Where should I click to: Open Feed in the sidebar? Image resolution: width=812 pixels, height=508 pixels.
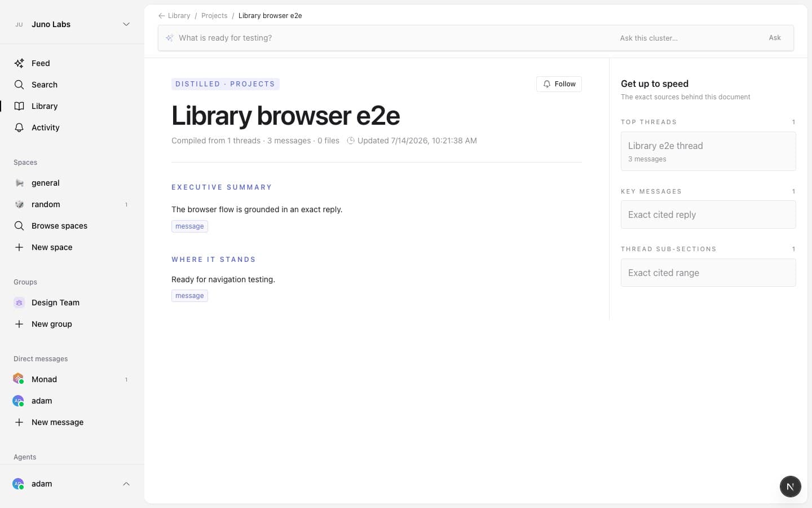[41, 63]
